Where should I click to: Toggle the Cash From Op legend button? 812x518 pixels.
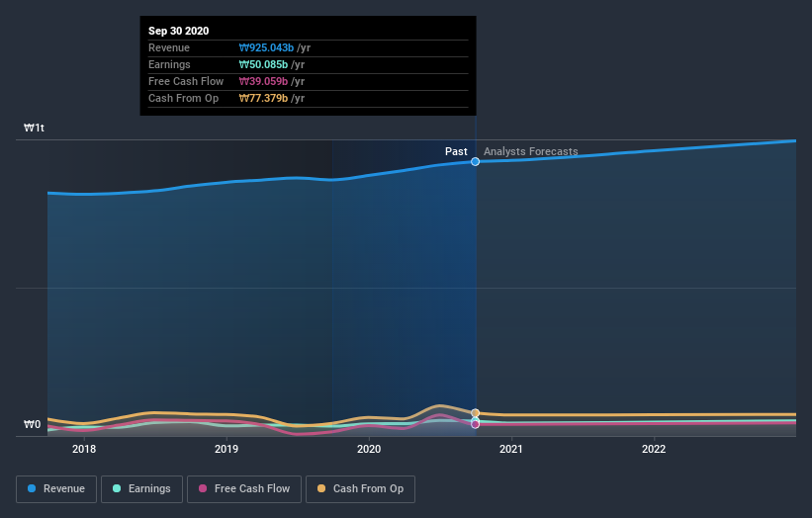click(x=360, y=489)
